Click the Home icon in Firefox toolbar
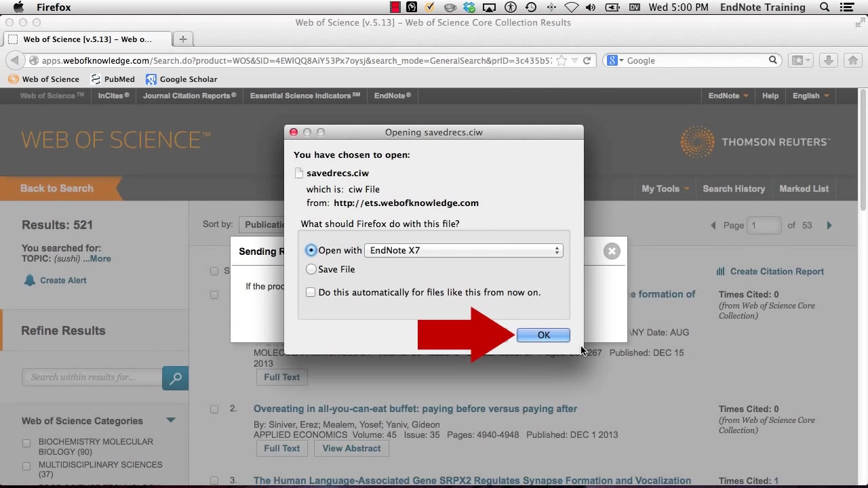Screen dimensions: 868x488 point(853,60)
